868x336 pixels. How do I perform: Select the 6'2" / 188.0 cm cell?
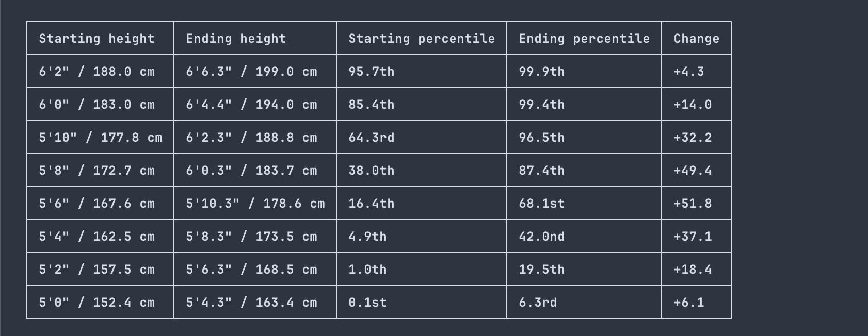[x=97, y=72]
